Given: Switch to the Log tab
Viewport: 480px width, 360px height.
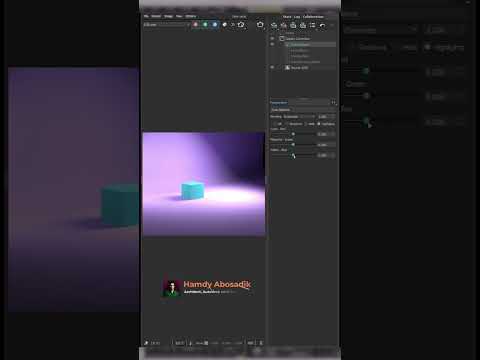Looking at the screenshot, I should 297,16.
